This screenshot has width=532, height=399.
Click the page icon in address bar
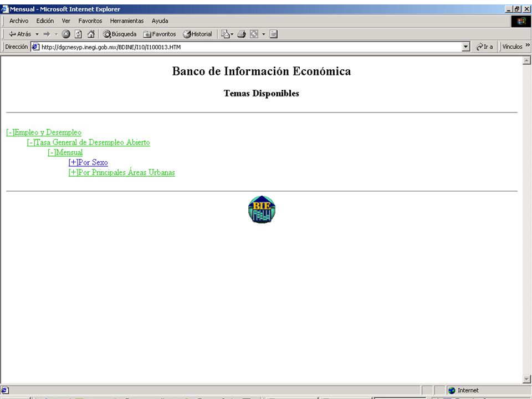pyautogui.click(x=35, y=47)
